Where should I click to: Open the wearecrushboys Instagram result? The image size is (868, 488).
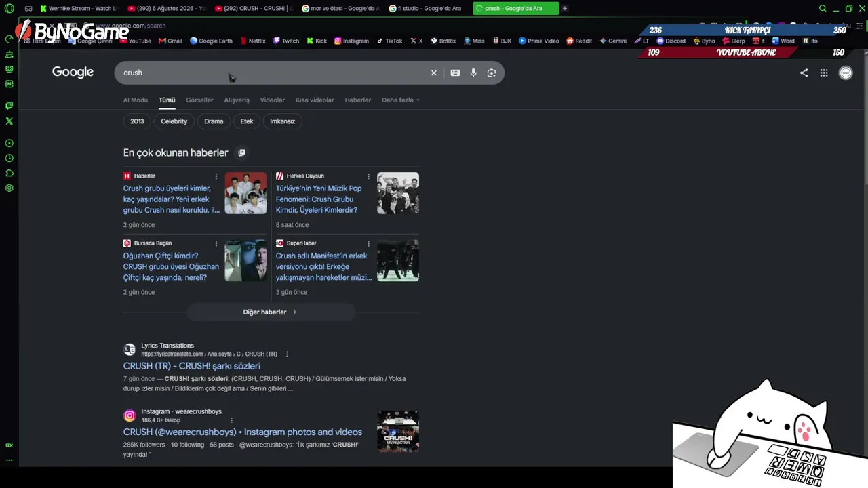[x=243, y=432]
